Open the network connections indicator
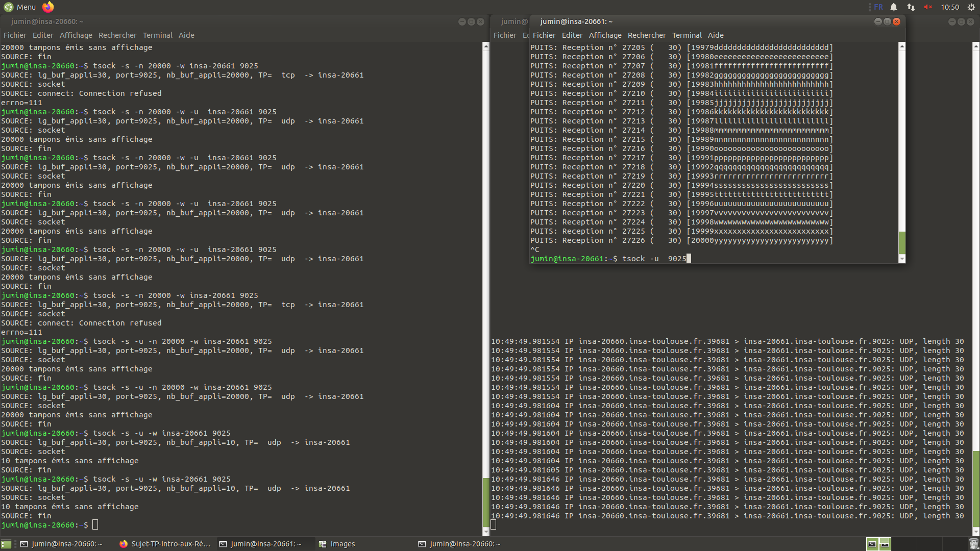 [911, 7]
